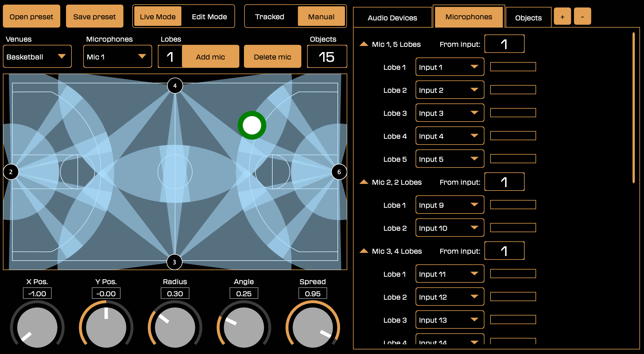Open the Microphones dropdown showing Mic 1
The width and height of the screenshot is (644, 354).
pyautogui.click(x=118, y=56)
